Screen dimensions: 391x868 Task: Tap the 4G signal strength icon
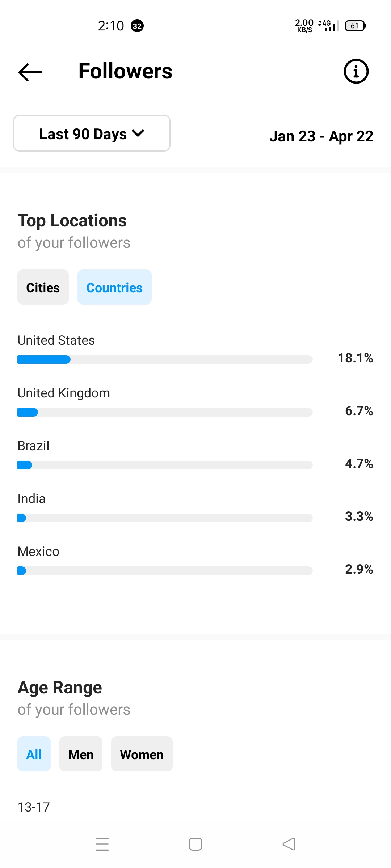click(x=328, y=25)
